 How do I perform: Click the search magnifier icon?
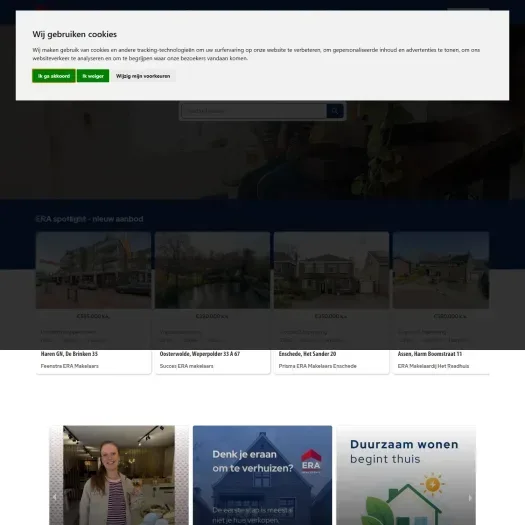[x=335, y=111]
